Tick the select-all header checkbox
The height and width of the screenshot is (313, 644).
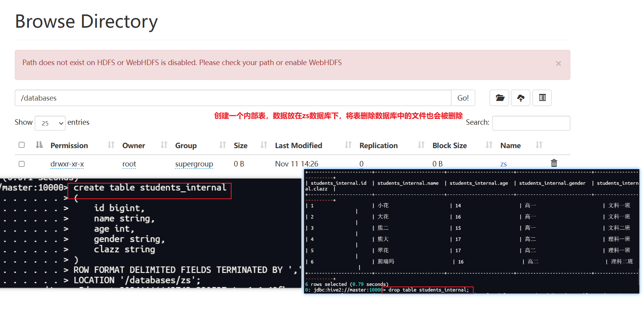pos(22,145)
